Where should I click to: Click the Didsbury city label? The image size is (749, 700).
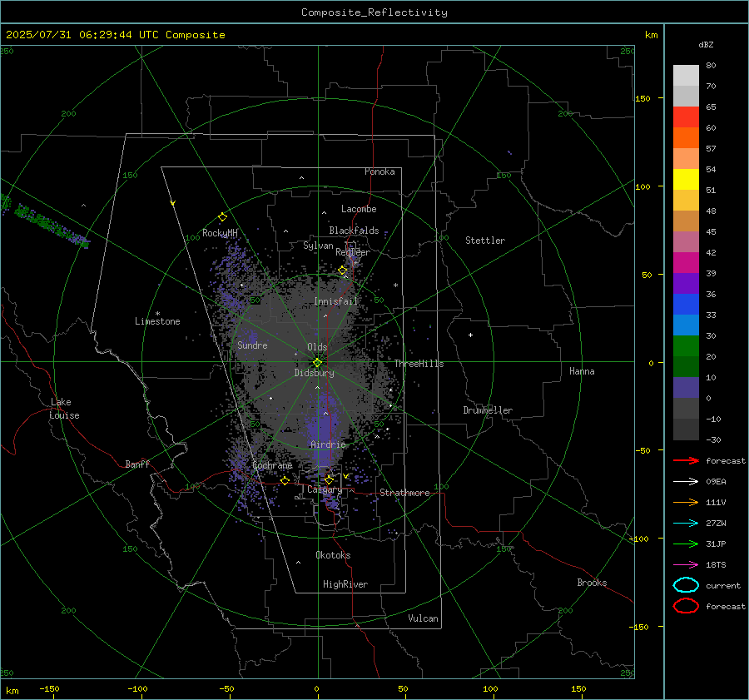(314, 373)
